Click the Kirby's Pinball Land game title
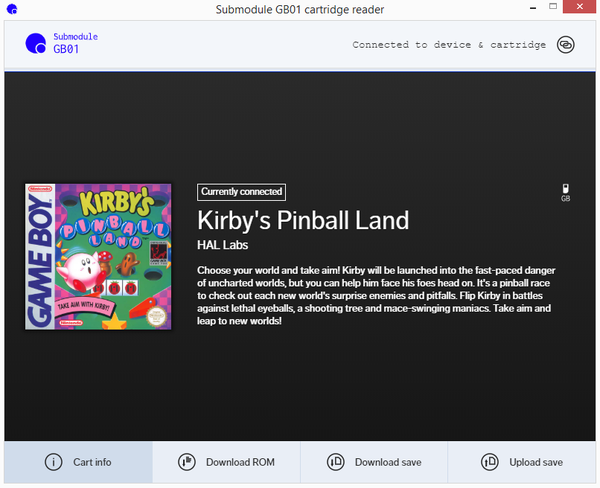 click(303, 220)
